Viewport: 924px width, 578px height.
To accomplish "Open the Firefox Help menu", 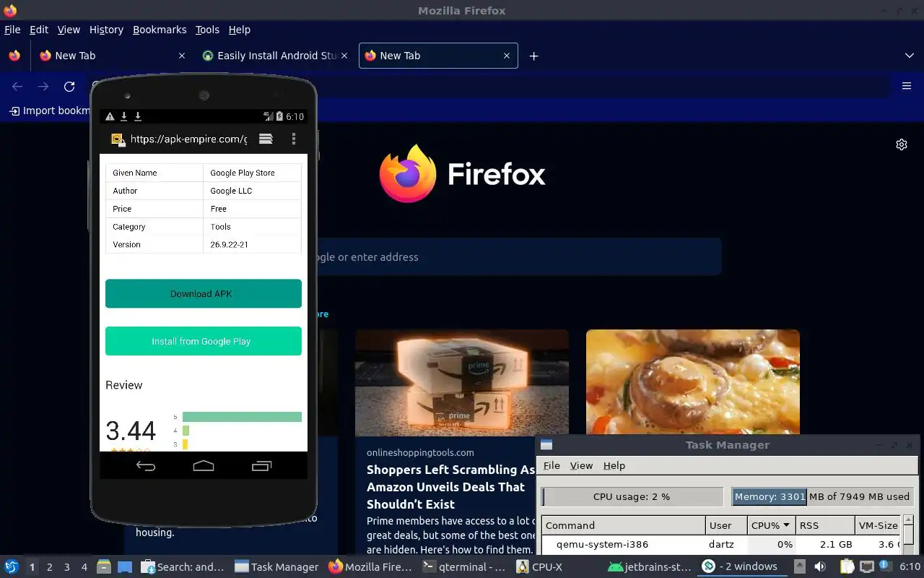I will click(240, 30).
